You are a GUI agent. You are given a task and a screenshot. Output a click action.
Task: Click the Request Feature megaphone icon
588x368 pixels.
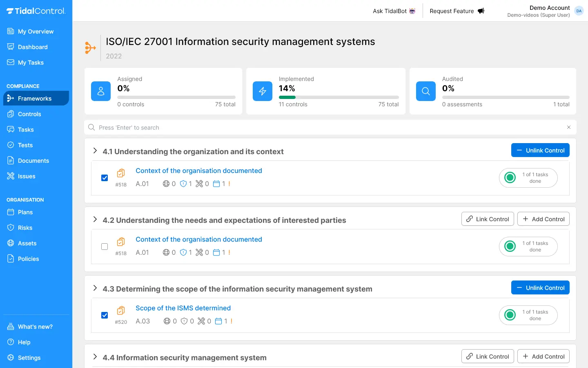coord(481,11)
